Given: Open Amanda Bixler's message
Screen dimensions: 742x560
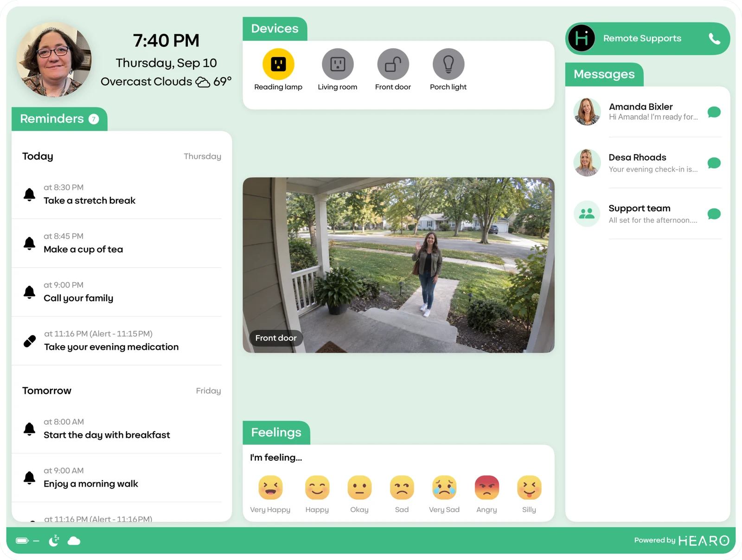Looking at the screenshot, I should 647,112.
